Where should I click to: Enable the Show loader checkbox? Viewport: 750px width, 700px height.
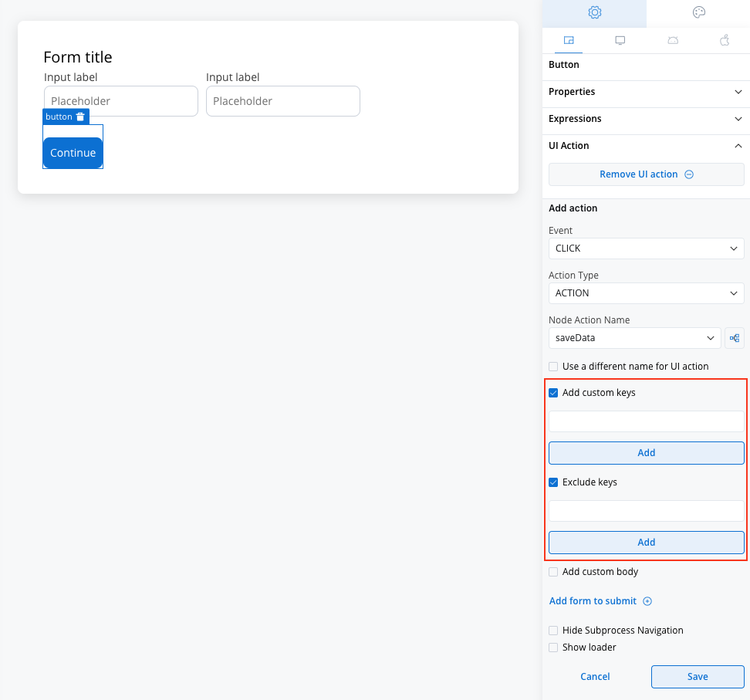pos(553,648)
